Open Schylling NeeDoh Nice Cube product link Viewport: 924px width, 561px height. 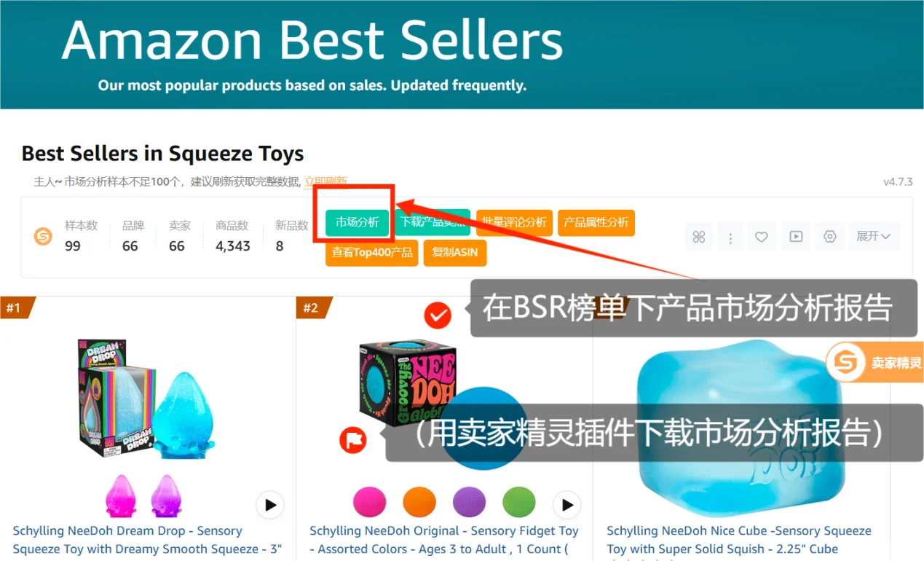coord(738,540)
